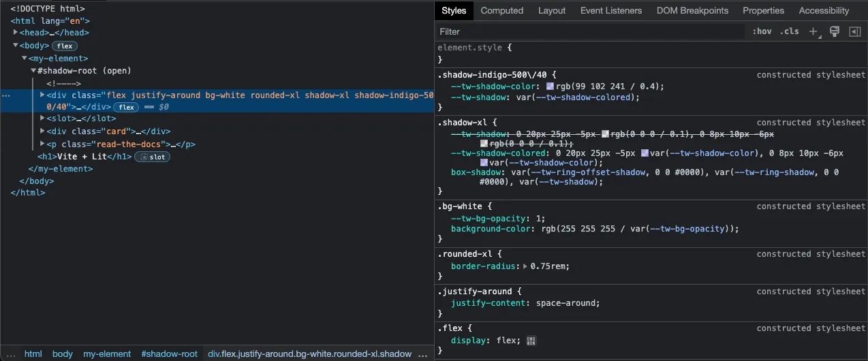Select #shadow-root in the breadcrumb bar
Image resolution: width=868 pixels, height=361 pixels.
click(x=169, y=354)
